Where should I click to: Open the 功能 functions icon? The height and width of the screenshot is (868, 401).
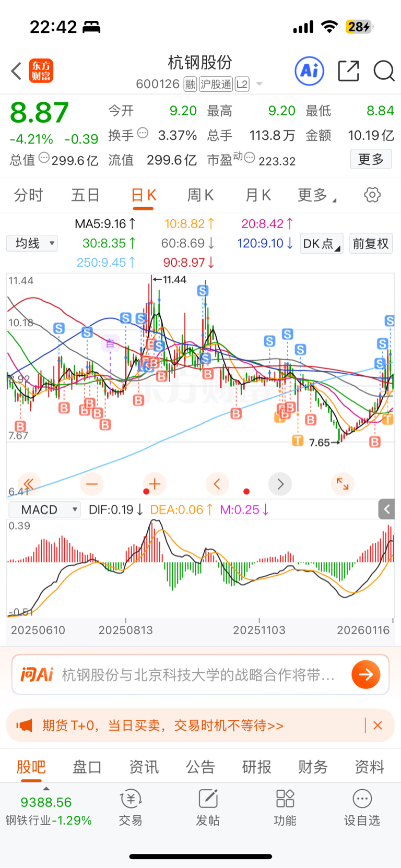[285, 807]
